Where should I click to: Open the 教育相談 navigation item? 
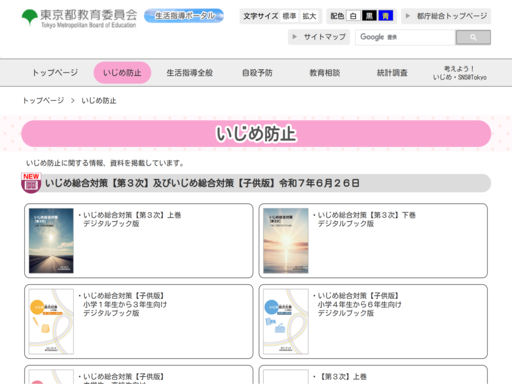[325, 73]
